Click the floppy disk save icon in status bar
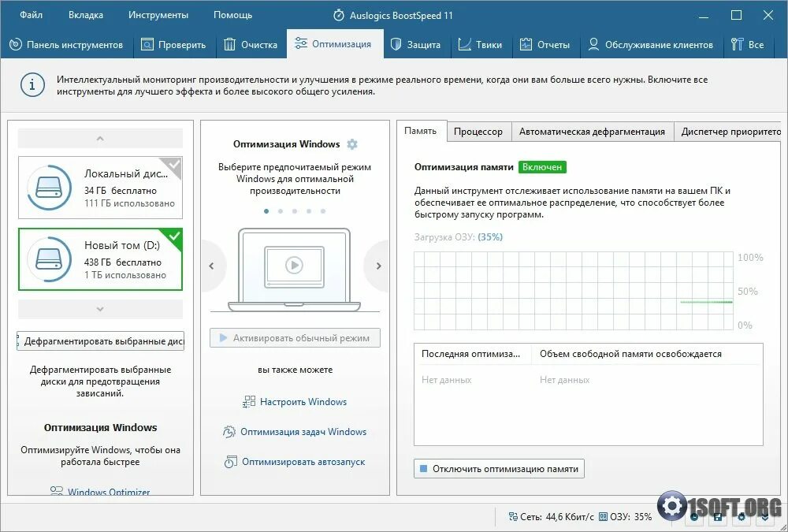 [x=718, y=517]
